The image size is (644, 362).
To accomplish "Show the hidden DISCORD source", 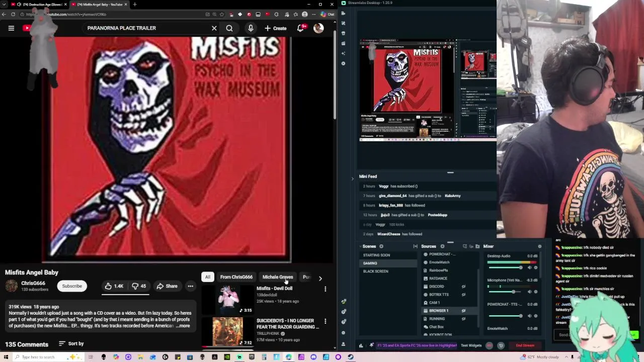I will (463, 287).
